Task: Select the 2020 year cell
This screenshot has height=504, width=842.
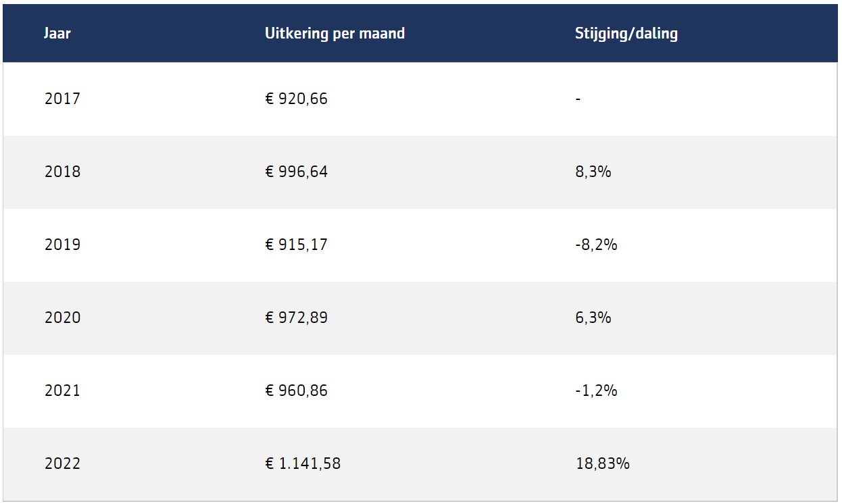Action: (x=62, y=318)
